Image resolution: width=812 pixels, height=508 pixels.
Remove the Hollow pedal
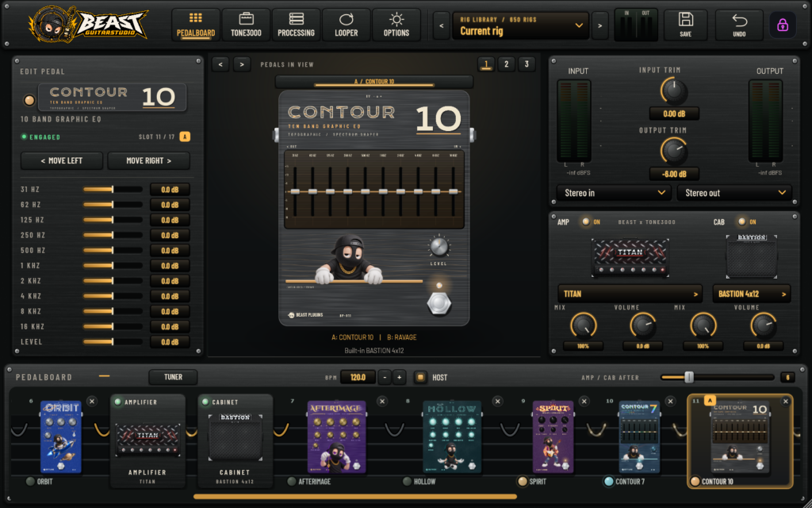[x=498, y=401]
